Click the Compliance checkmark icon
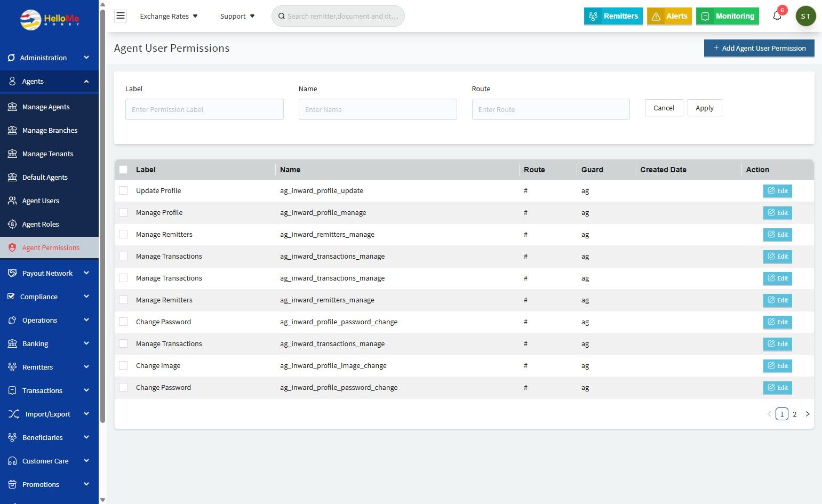The height and width of the screenshot is (504, 822). click(11, 297)
